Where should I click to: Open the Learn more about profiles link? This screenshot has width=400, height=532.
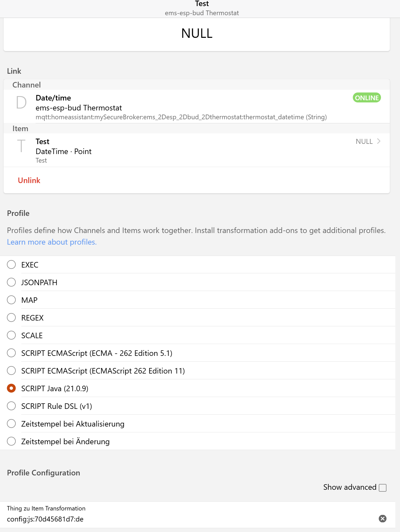pos(52,242)
